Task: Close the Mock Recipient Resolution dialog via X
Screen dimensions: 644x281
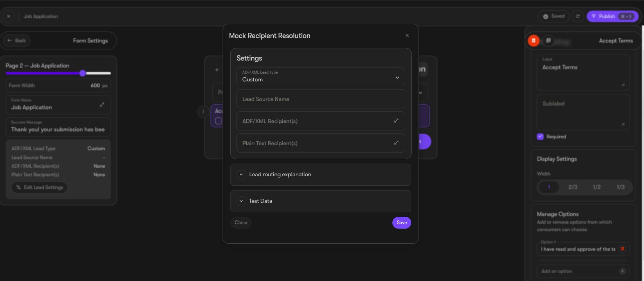Action: tap(407, 36)
